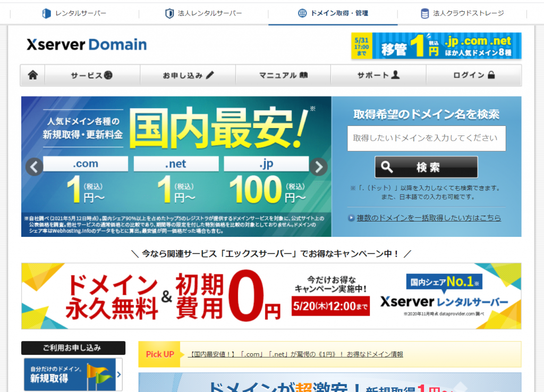Click the ご利用お申し込み heading
Screen dimensions: 544x392
(73, 348)
